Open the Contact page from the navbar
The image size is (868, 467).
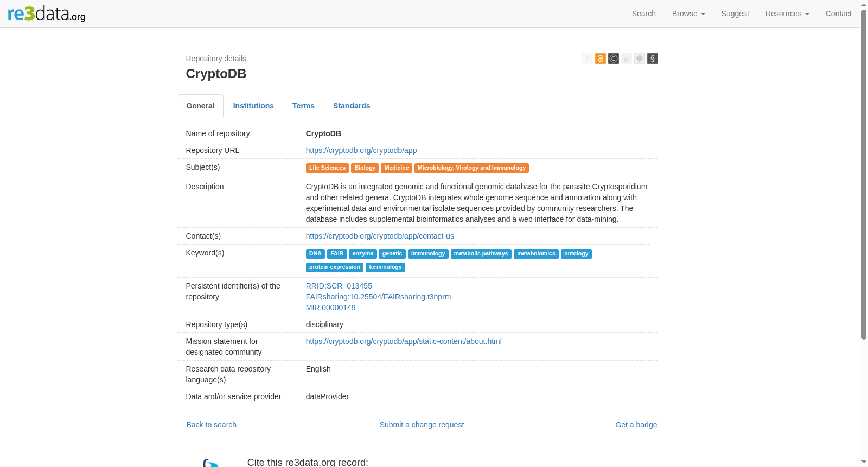click(838, 14)
